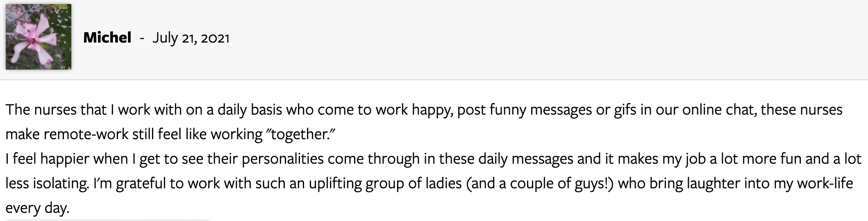This screenshot has width=868, height=221.
Task: Click the word "work-life"
Action: 825,183
